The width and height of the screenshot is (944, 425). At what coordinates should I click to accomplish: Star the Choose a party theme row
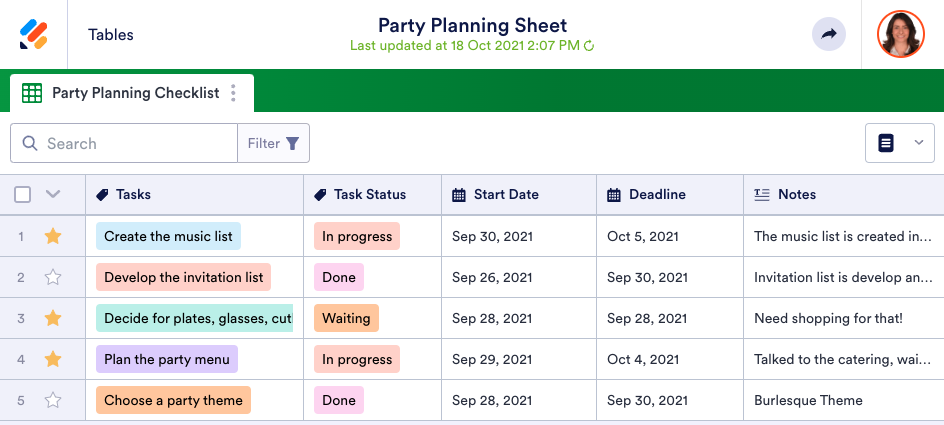[x=53, y=400]
